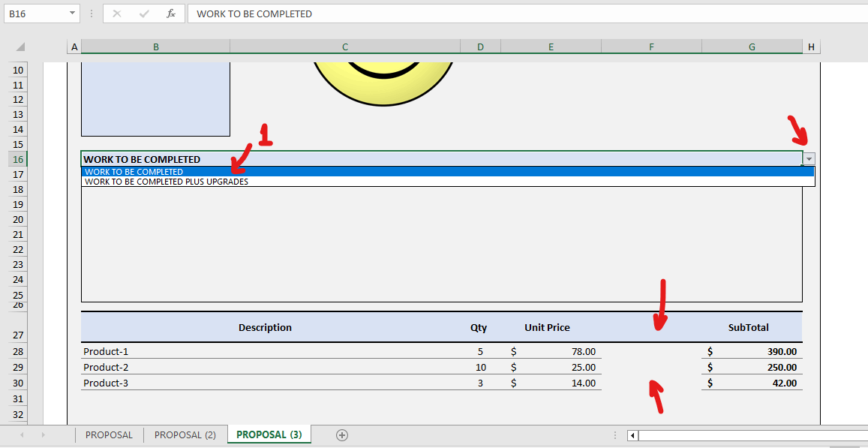
Task: Click the B16 cell dropdown arrow
Action: pyautogui.click(x=809, y=159)
